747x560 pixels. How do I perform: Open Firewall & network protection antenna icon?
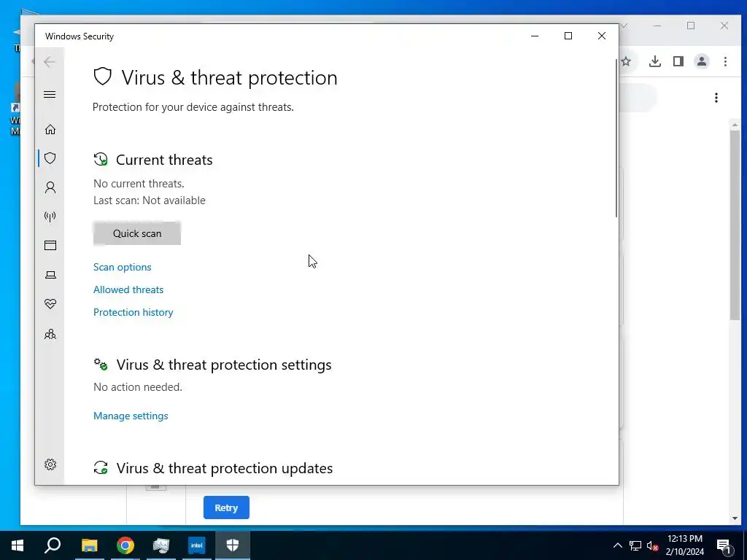click(50, 217)
